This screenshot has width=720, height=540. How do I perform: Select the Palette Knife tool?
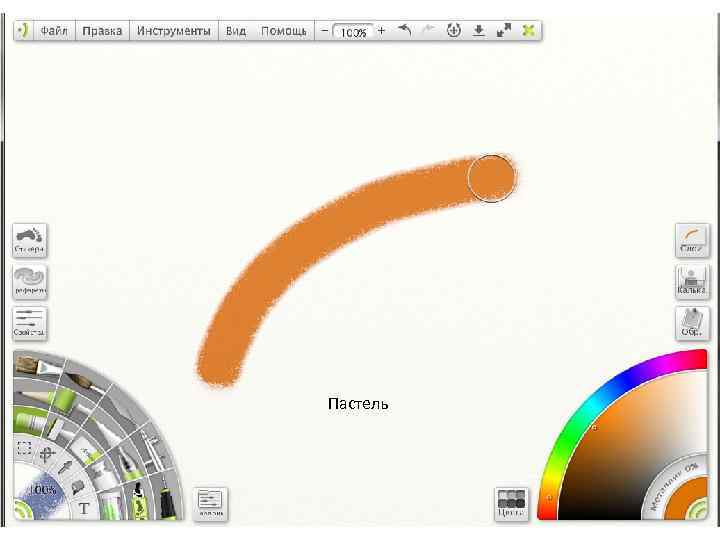click(x=121, y=405)
